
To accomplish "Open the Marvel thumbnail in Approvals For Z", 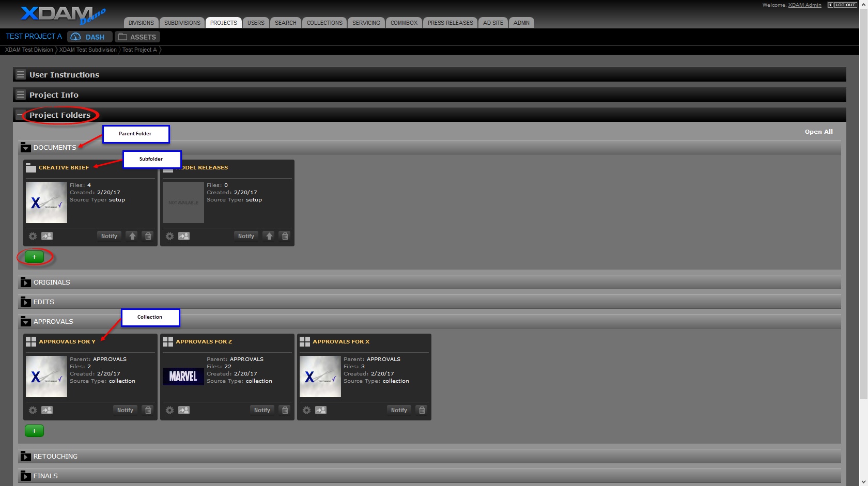I will [x=183, y=377].
